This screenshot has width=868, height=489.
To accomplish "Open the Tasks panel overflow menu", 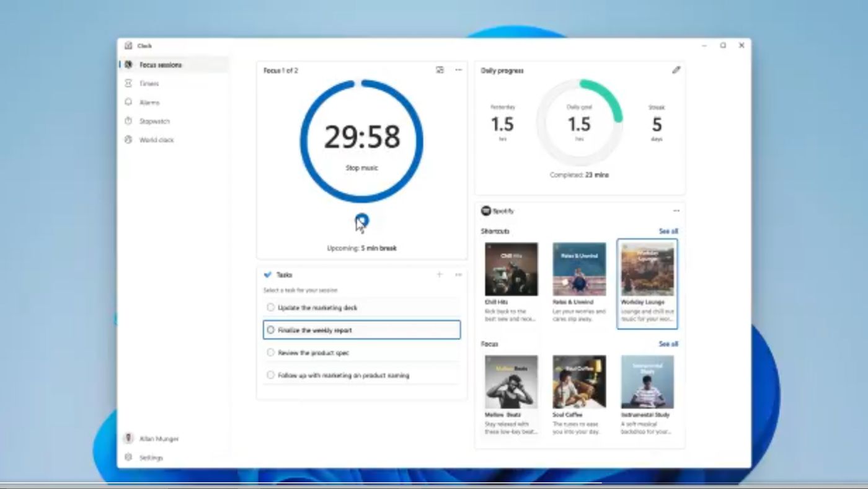I will point(458,274).
